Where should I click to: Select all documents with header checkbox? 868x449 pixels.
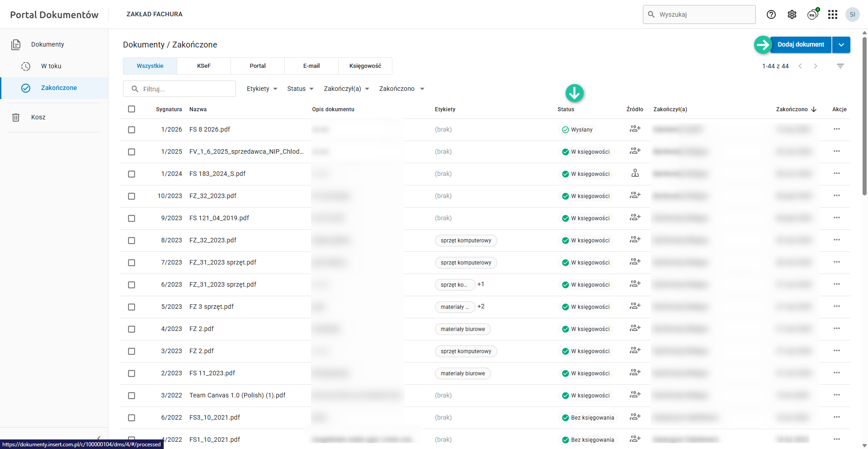[132, 109]
